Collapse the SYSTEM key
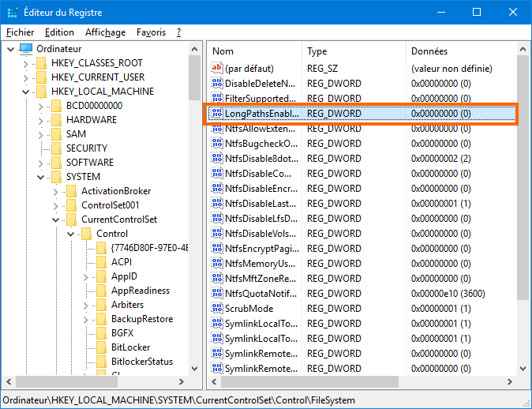The height and width of the screenshot is (409, 532). pos(40,177)
